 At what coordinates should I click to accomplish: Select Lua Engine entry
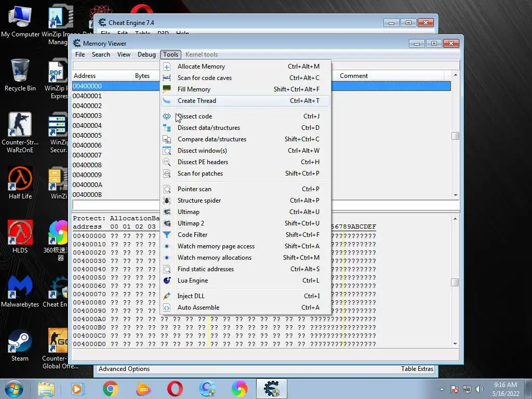click(245, 281)
